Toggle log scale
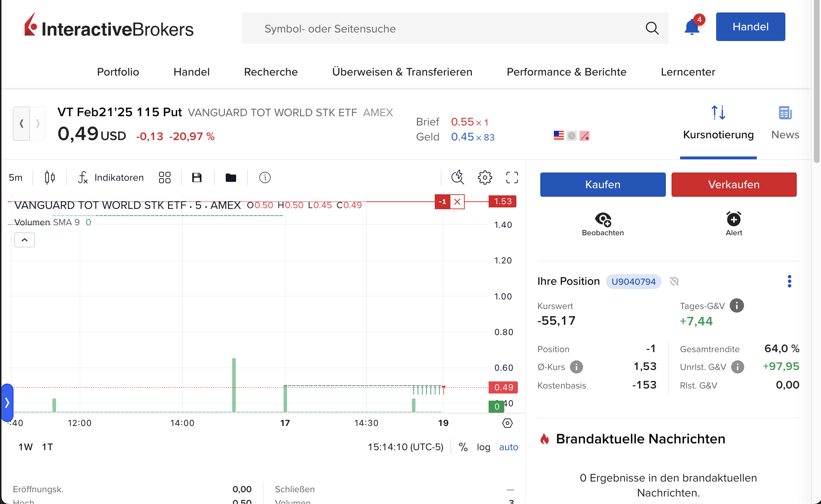The width and height of the screenshot is (821, 504). tap(484, 447)
